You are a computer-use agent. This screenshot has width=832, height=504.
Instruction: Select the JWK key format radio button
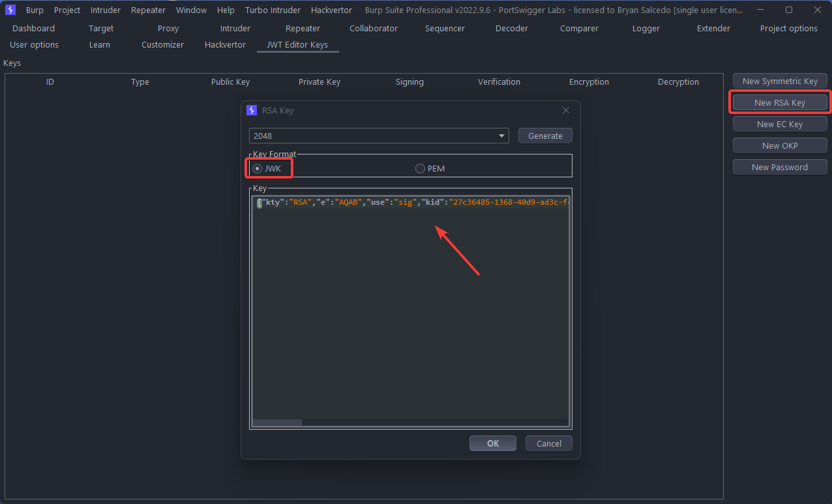[258, 168]
